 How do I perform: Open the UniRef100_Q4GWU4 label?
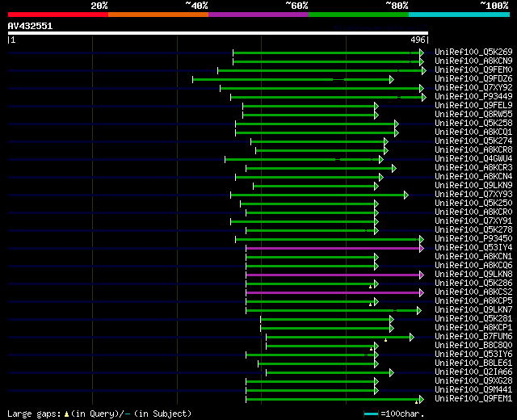tap(473, 159)
